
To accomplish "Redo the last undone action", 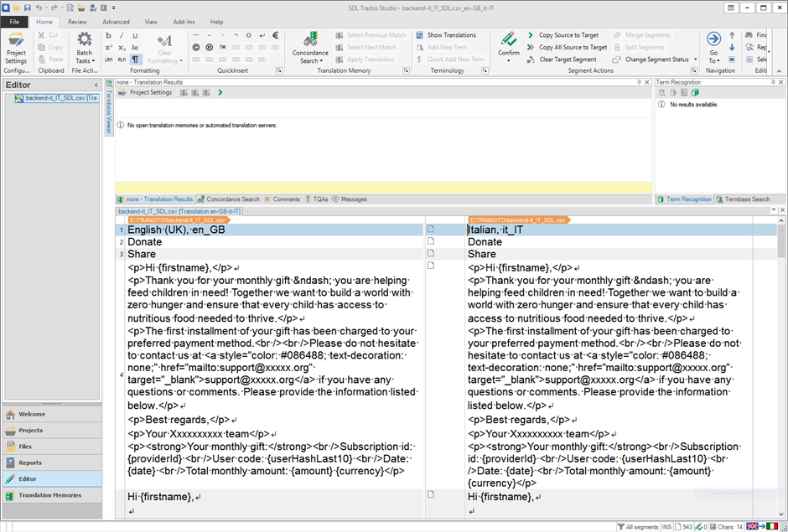I will pyautogui.click(x=54, y=8).
